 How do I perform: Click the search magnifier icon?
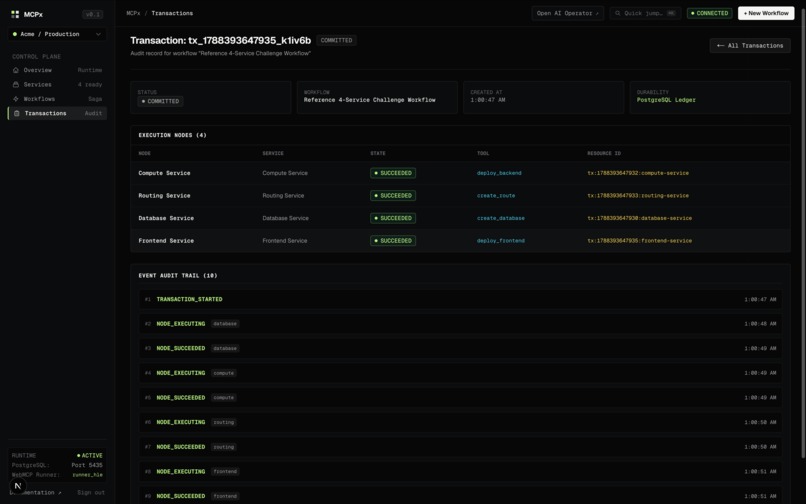tap(618, 13)
